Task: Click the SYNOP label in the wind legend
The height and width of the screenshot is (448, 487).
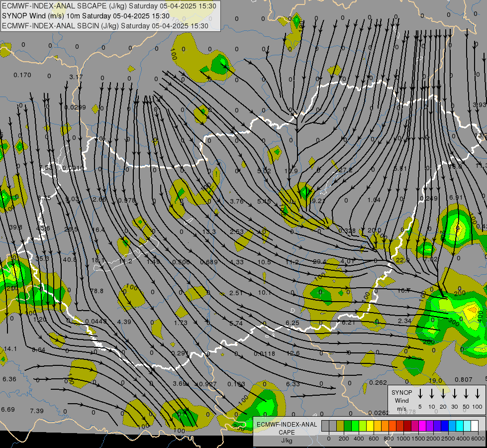Action: tap(401, 393)
